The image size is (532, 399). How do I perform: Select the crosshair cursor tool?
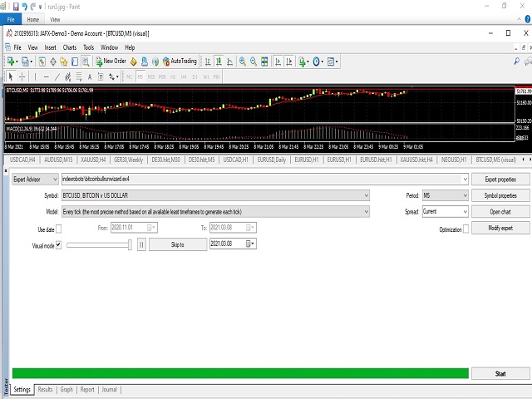22,76
